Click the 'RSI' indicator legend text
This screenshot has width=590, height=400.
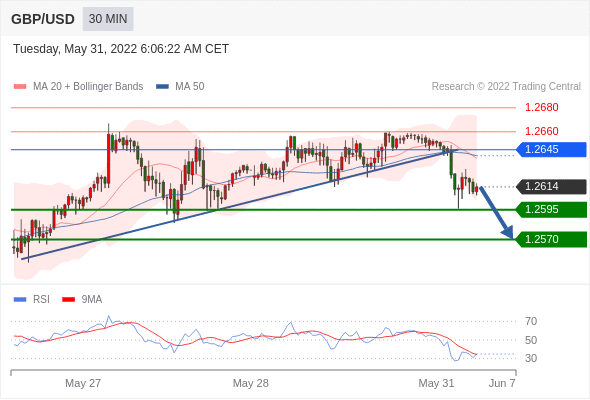tap(41, 300)
